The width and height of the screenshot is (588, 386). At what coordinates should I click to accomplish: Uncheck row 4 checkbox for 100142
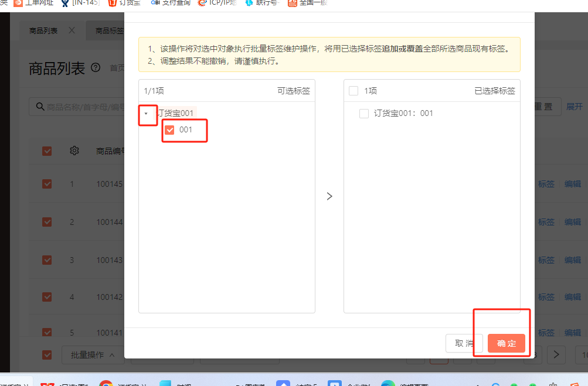tap(47, 297)
